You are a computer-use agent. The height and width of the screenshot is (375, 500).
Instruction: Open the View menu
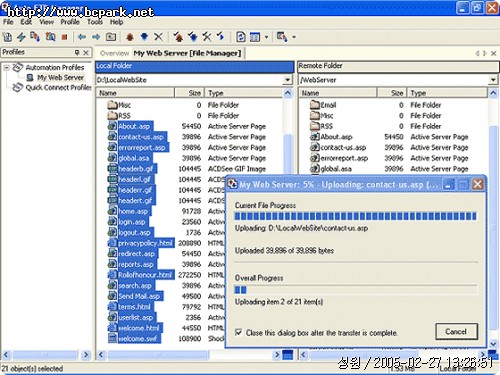coord(47,22)
